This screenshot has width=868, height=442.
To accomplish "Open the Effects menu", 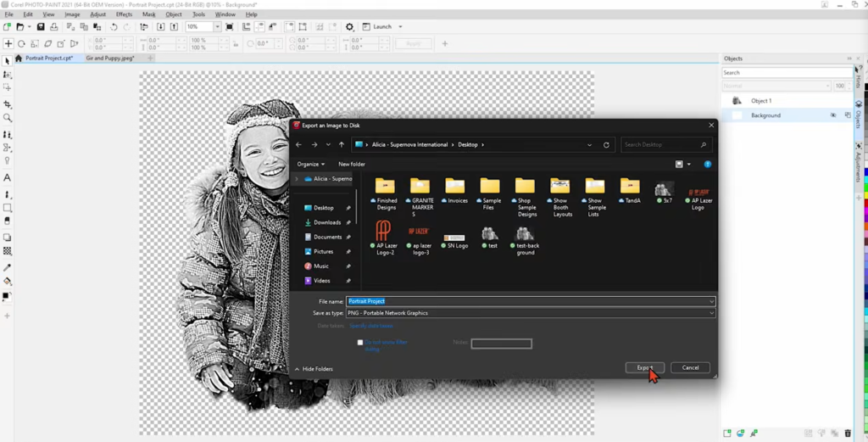I will tap(124, 14).
